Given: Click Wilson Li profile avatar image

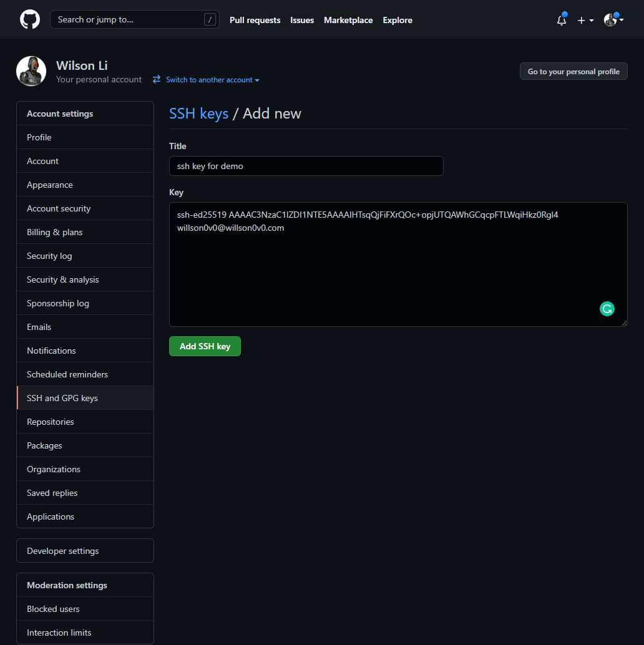Looking at the screenshot, I should [x=31, y=71].
